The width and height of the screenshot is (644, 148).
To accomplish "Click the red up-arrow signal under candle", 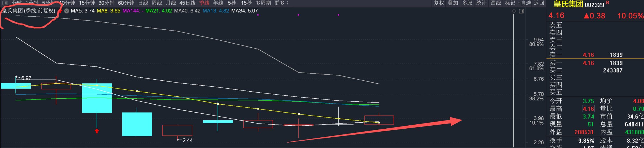I will (97, 131).
